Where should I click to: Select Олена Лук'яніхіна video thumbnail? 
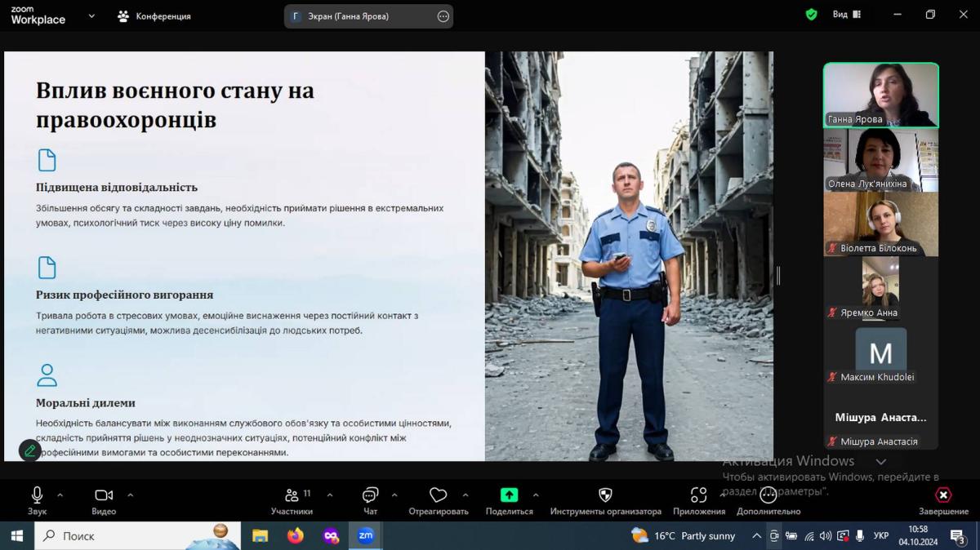coord(880,159)
